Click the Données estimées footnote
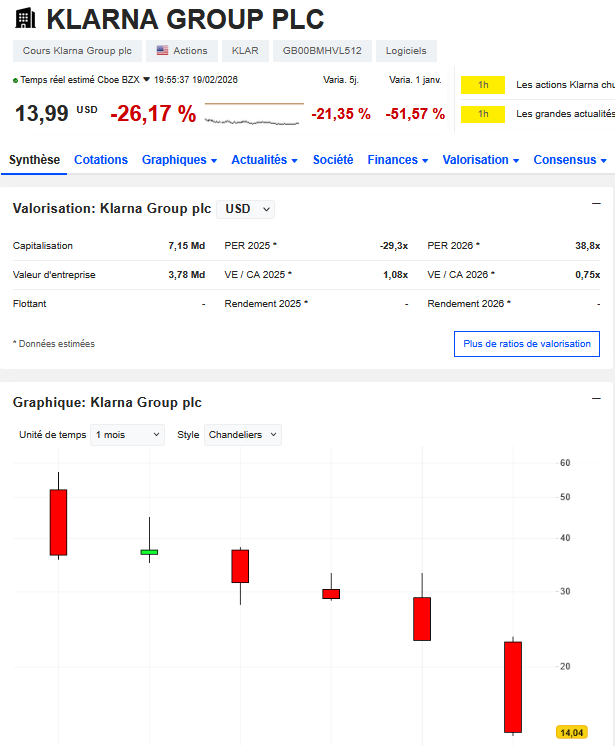615x746 pixels. point(54,344)
